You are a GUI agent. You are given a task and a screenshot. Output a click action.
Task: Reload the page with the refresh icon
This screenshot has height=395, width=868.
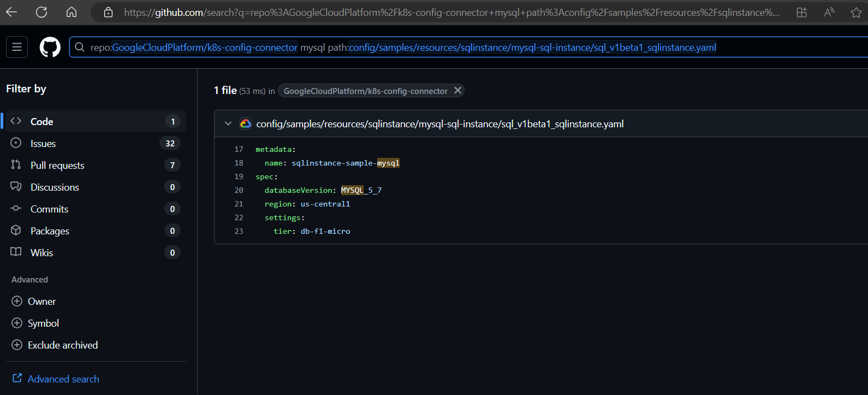41,12
